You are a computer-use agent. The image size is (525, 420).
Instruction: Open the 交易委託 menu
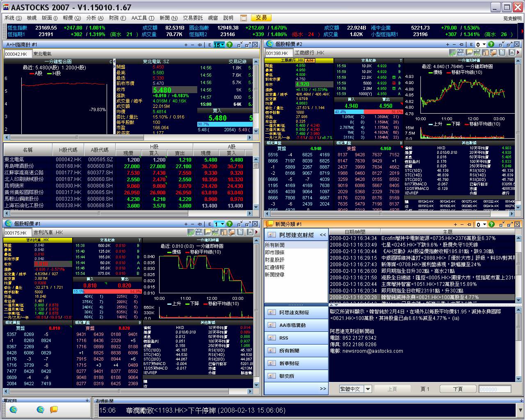pyautogui.click(x=193, y=18)
